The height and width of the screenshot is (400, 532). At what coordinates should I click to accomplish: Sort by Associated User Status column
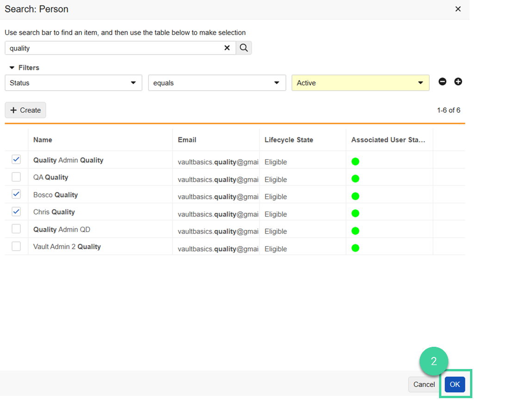tap(388, 140)
